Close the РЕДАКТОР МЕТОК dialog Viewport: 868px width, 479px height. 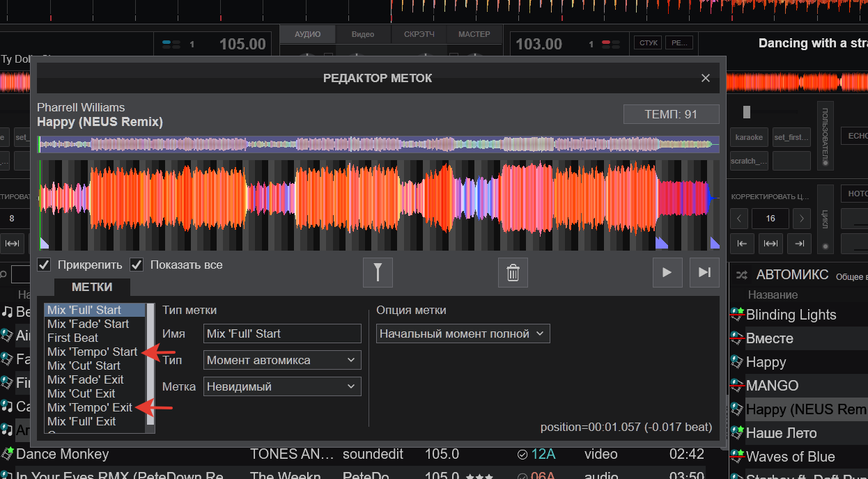[x=706, y=78]
